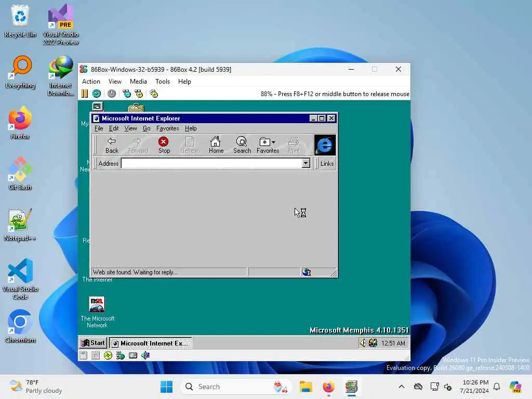Open File Explorer from Windows taskbar
532x399 pixels.
[305, 387]
